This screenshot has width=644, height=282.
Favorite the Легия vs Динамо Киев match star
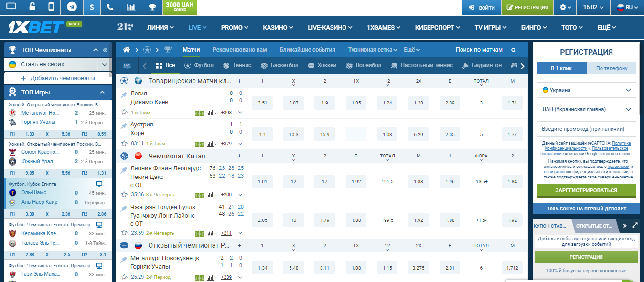(124, 112)
